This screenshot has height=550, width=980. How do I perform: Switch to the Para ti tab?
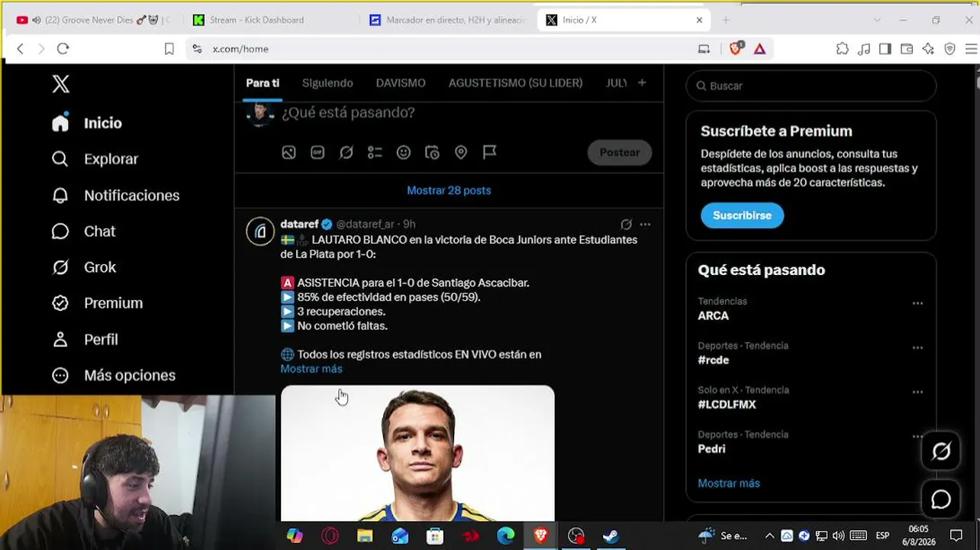(x=263, y=82)
